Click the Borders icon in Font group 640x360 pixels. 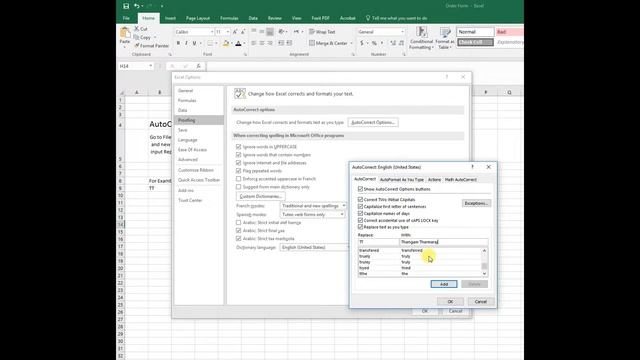[x=210, y=43]
